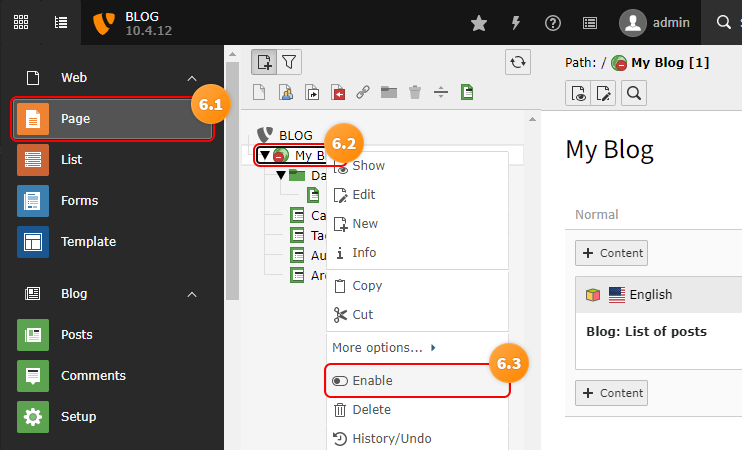
Task: Choose Delete from the context menu
Action: pos(371,410)
